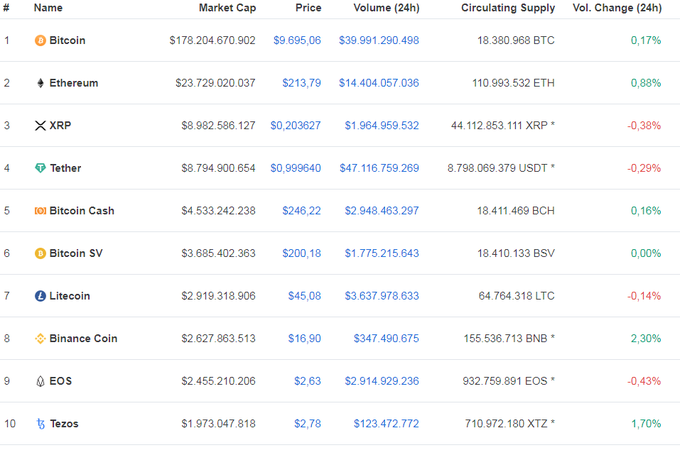The height and width of the screenshot is (455, 680).
Task: Select supply value 110.993.532 ETH
Action: 513,83
